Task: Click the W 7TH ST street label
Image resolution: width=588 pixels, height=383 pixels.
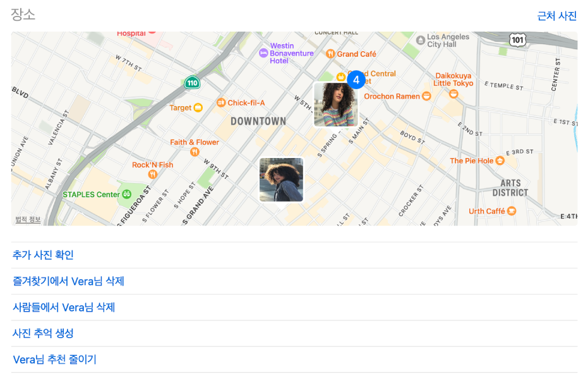Action: click(128, 63)
